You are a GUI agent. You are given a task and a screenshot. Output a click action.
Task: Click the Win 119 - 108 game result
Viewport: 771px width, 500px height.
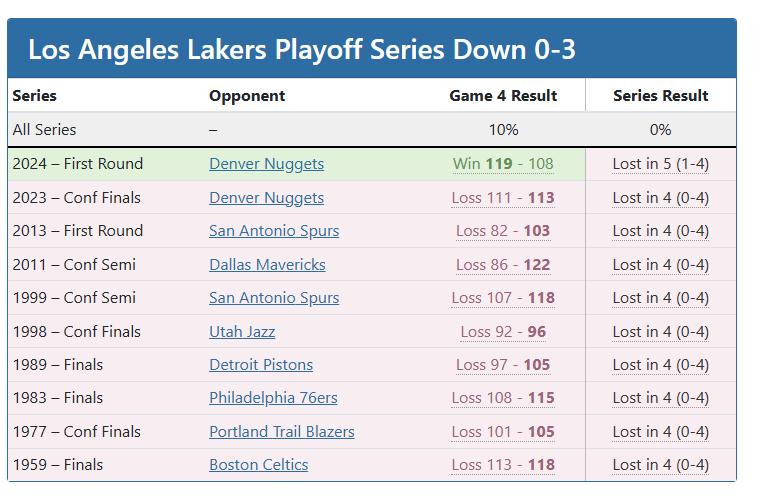(x=503, y=164)
